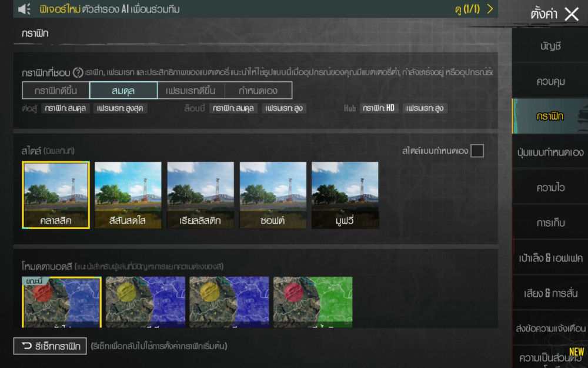Open the บัญชี account settings
588x368 pixels.
pyautogui.click(x=550, y=46)
